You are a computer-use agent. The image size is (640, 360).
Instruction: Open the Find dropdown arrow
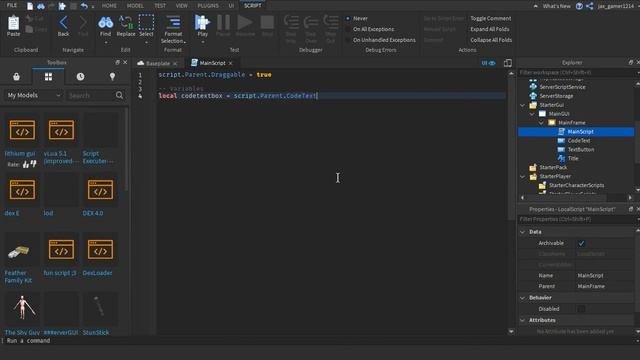pos(105,42)
